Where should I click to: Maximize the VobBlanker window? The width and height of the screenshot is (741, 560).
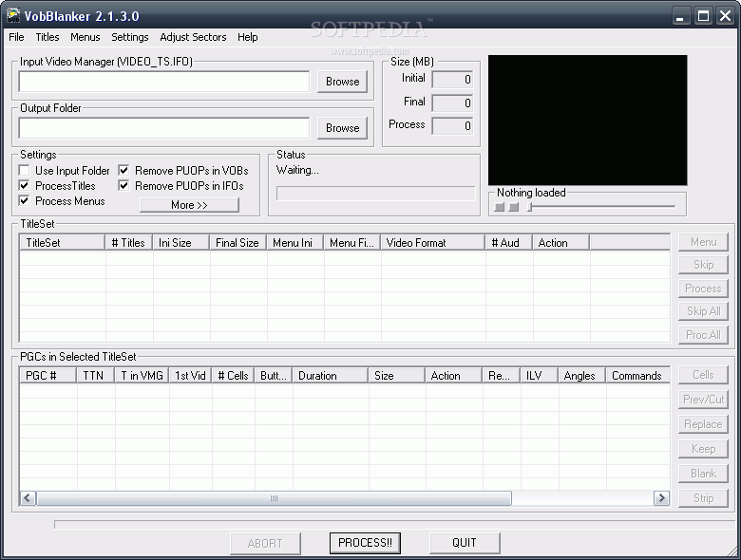[703, 16]
